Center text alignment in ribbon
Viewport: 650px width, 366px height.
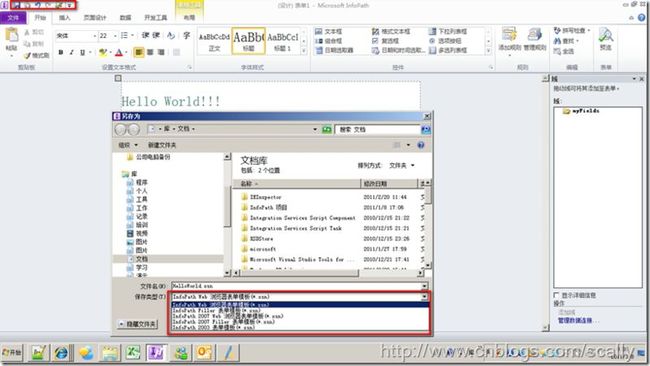150,52
